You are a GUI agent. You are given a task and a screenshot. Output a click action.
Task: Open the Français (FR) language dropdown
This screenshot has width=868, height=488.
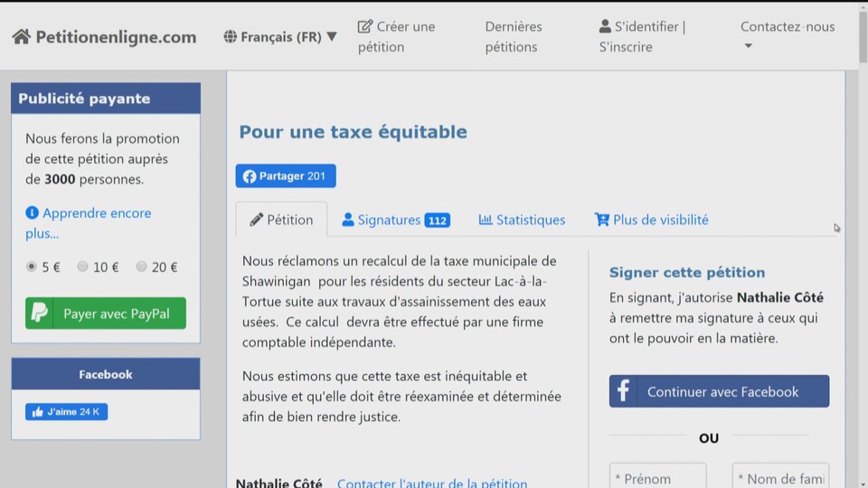(x=280, y=36)
